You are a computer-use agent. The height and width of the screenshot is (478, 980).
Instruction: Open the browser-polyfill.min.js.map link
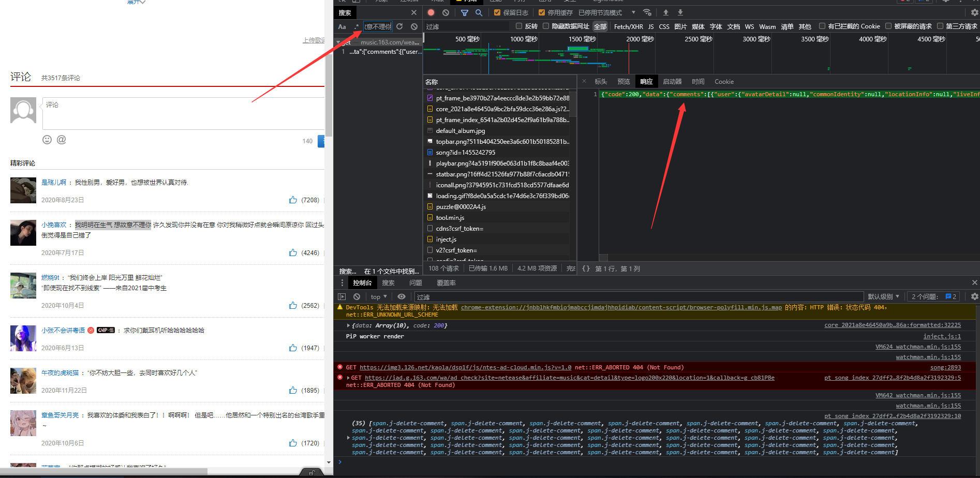click(621, 307)
